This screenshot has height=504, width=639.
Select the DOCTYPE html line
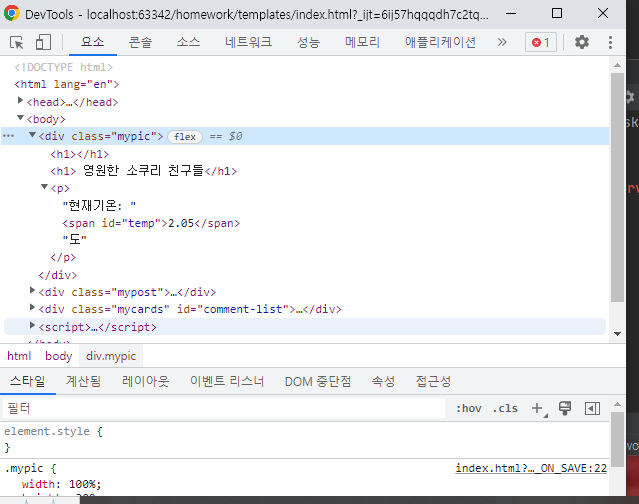click(64, 67)
